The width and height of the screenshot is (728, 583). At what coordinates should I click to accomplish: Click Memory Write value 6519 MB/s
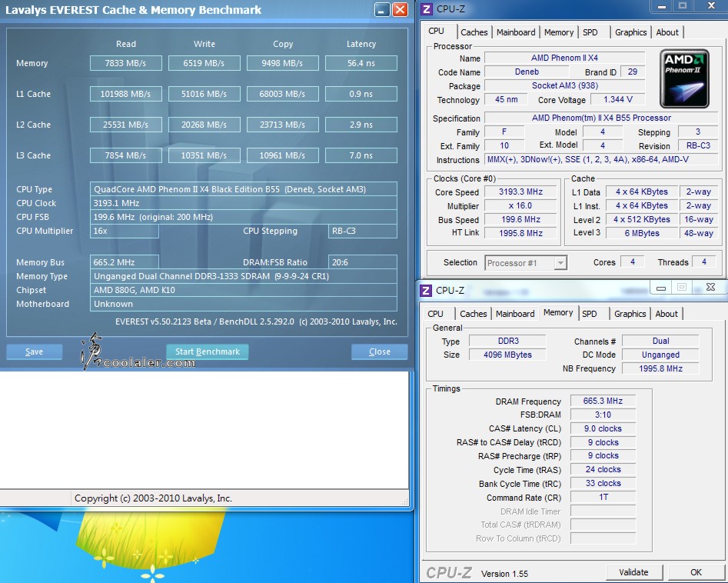(204, 63)
